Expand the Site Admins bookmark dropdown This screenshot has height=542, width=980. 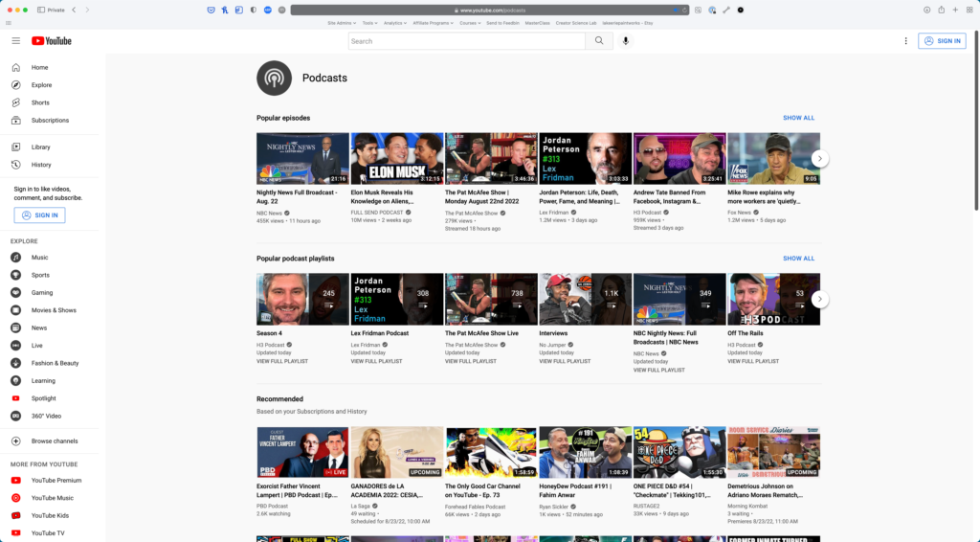pyautogui.click(x=340, y=22)
